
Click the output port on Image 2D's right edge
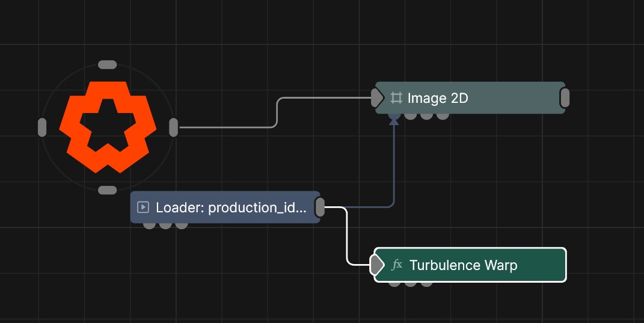point(565,97)
